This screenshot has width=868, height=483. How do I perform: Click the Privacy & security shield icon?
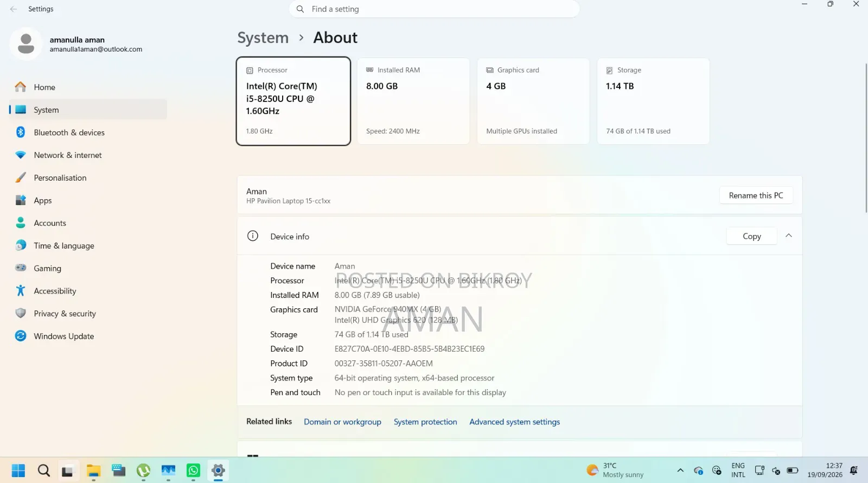point(21,313)
